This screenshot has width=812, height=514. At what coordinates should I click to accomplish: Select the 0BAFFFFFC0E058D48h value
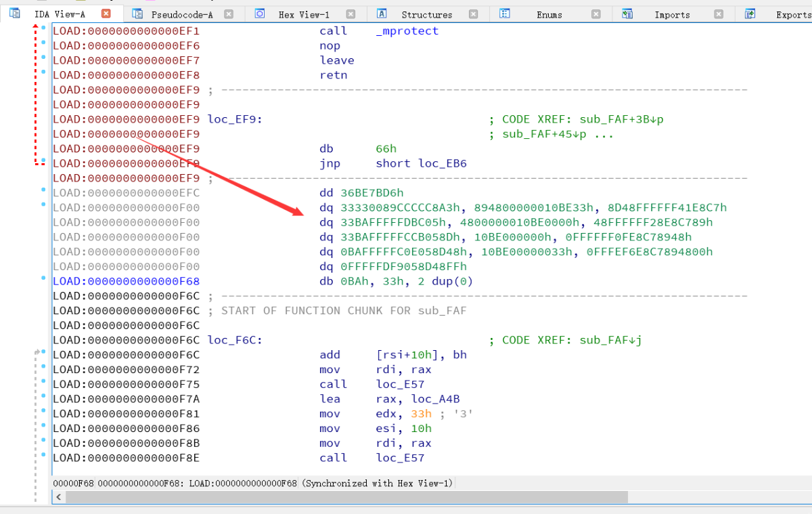coord(404,252)
